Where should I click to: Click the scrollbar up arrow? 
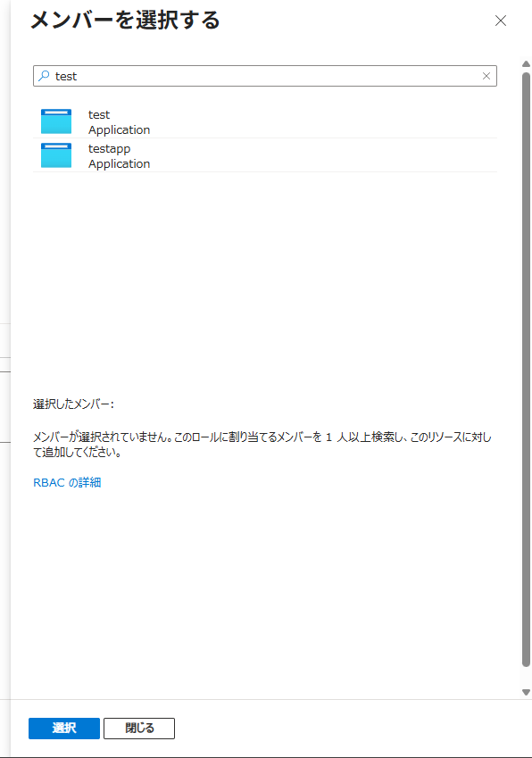point(527,63)
